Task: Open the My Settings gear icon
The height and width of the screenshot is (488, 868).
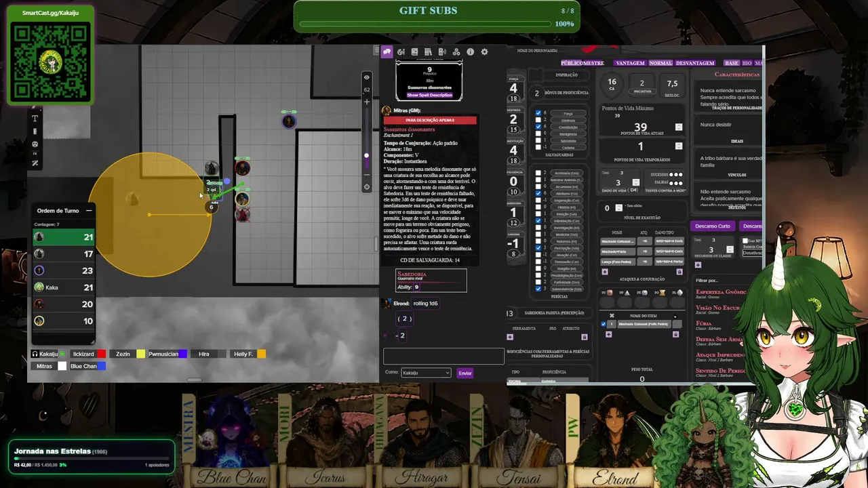Action: click(x=484, y=52)
